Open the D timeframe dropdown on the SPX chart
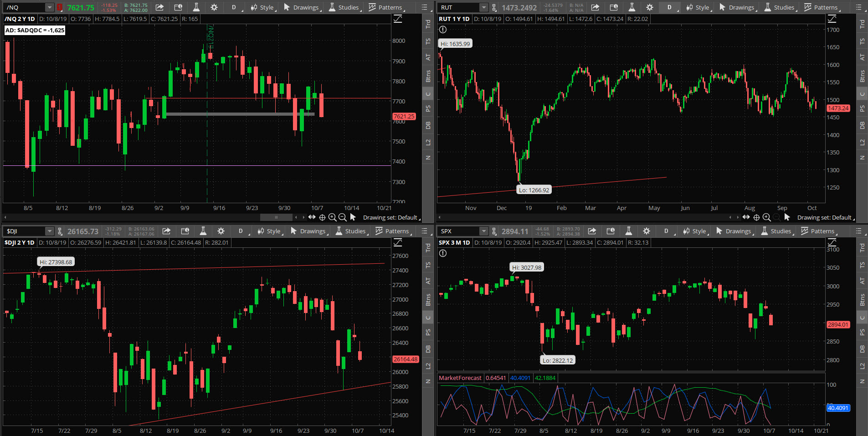The image size is (868, 436). tap(668, 231)
